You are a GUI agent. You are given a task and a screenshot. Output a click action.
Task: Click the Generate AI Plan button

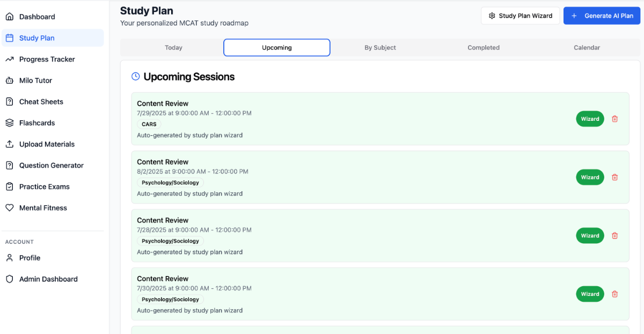602,16
